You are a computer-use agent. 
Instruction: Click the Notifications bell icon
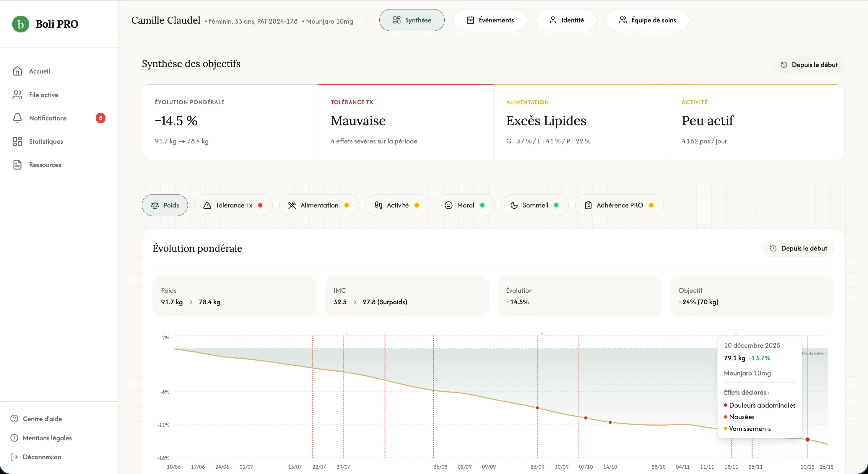click(x=17, y=118)
